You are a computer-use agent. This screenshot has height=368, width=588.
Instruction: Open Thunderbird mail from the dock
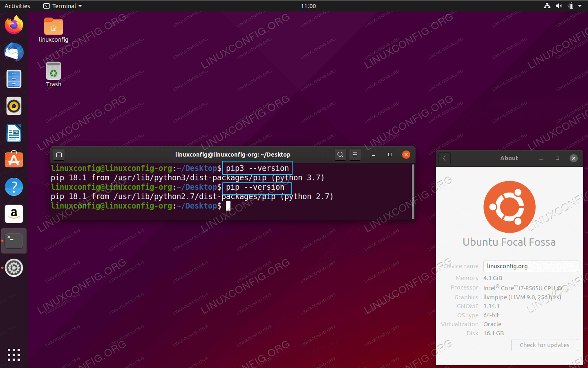14,52
